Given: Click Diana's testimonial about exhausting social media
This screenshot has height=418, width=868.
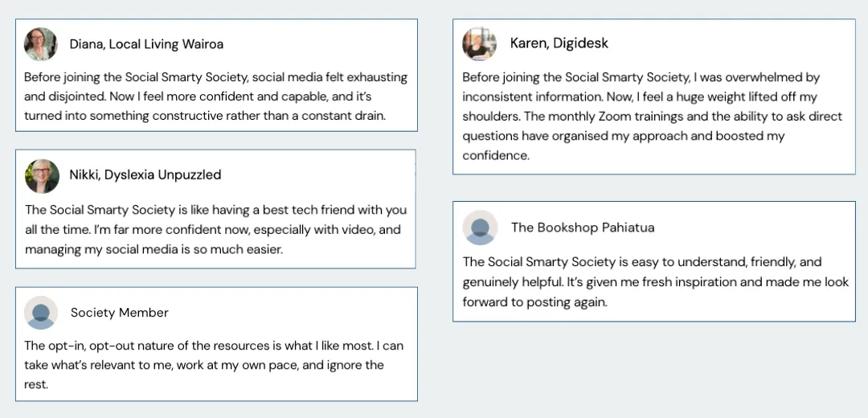Looking at the screenshot, I should (x=215, y=96).
